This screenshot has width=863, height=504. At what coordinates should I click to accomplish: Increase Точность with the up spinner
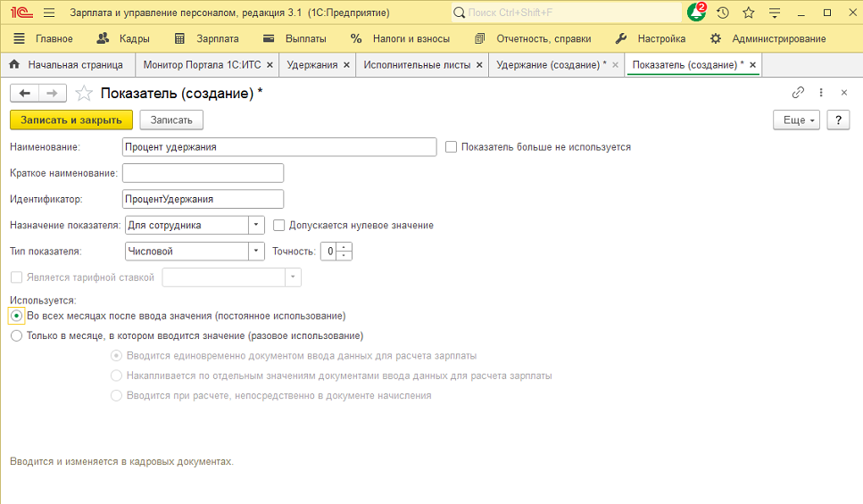tap(344, 247)
